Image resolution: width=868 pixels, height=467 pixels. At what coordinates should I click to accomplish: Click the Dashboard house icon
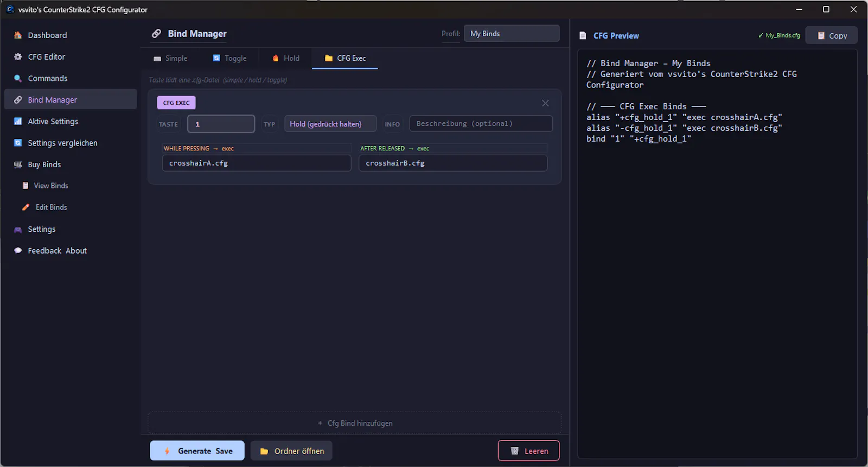(18, 35)
